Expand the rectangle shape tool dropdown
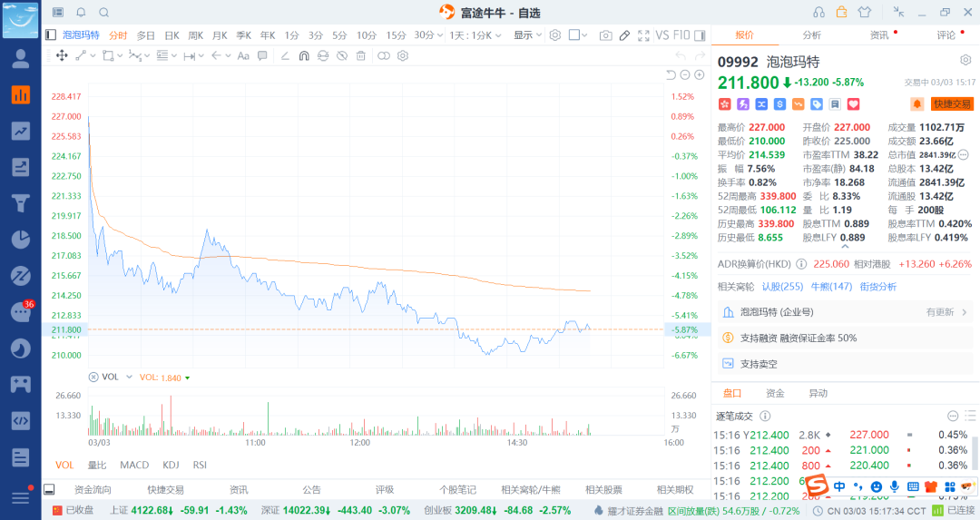Screen dimensions: 980x520 point(118,55)
